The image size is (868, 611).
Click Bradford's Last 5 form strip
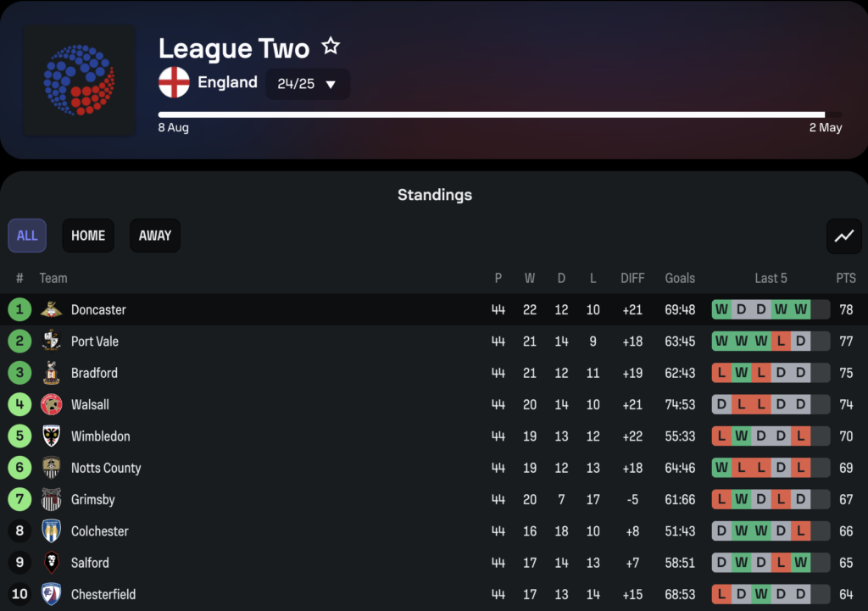771,373
